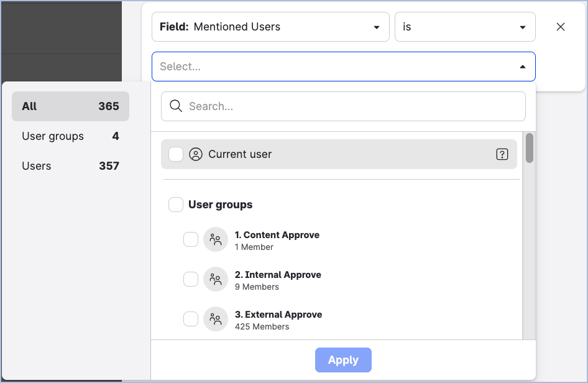Image resolution: width=588 pixels, height=383 pixels.
Task: Click the help icon beside Current user
Action: (x=502, y=154)
